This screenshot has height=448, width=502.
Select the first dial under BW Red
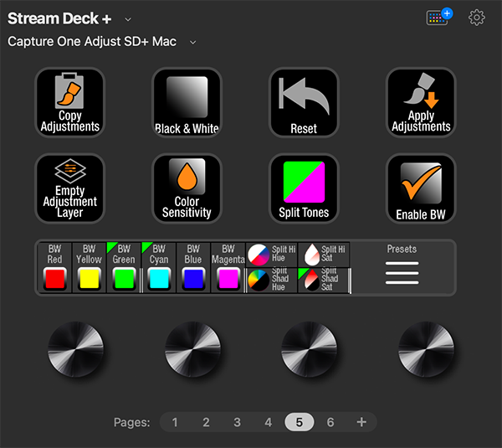(76, 349)
